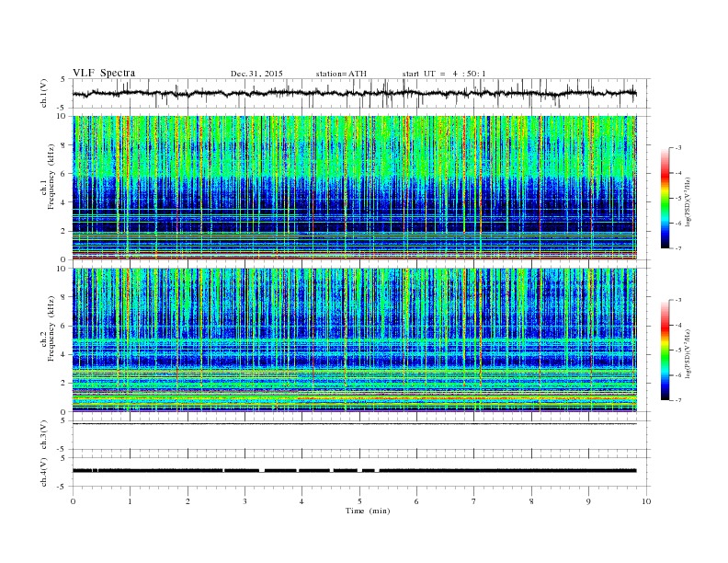Select the date text "Dec.31, 2015"
This screenshot has height=563, width=728.
tap(256, 74)
